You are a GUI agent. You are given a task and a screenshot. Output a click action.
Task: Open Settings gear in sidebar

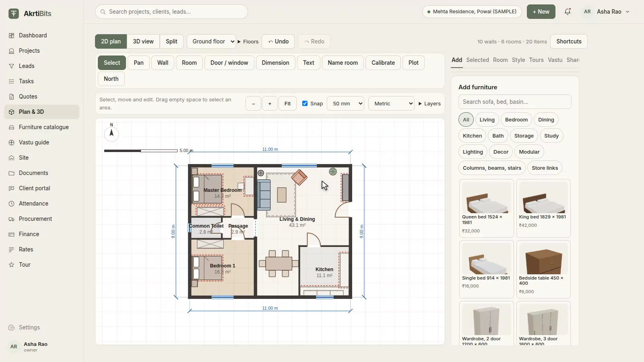[x=41, y=327]
